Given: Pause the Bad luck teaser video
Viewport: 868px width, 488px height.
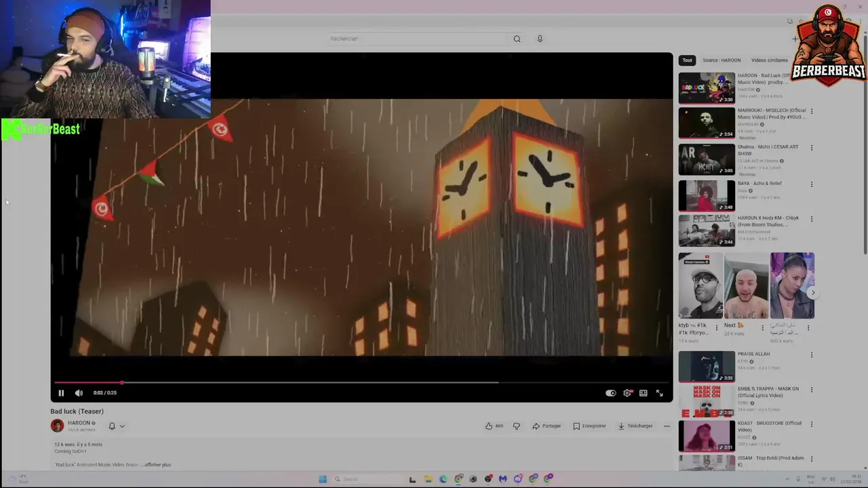Looking at the screenshot, I should (x=61, y=392).
